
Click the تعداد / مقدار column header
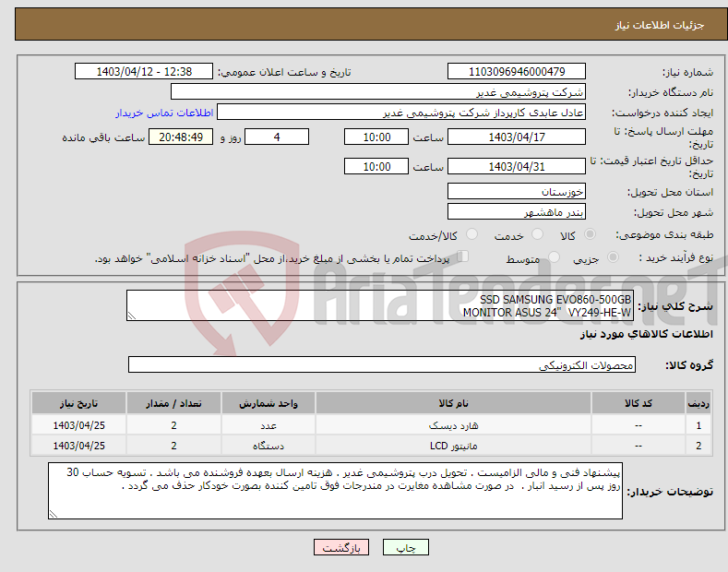click(173, 403)
